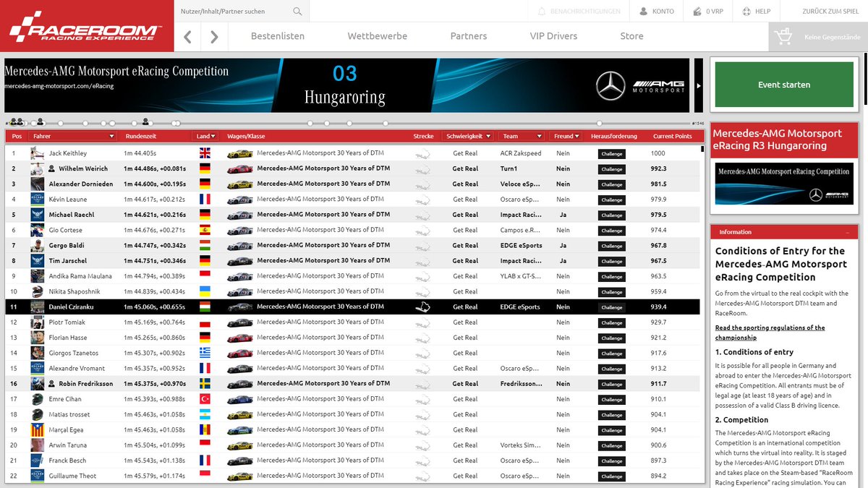Click the search magnifier icon
The width and height of the screenshot is (868, 488).
coord(297,12)
